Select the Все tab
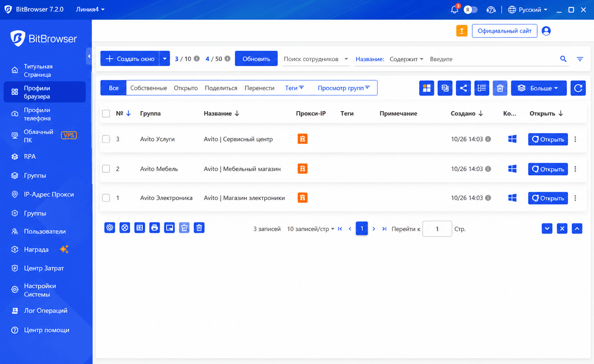 point(114,88)
